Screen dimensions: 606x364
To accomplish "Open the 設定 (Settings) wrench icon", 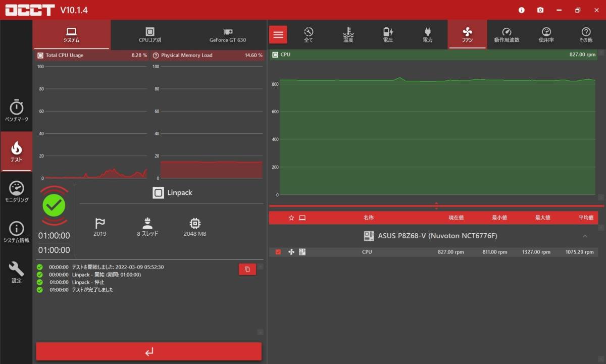I will [17, 273].
